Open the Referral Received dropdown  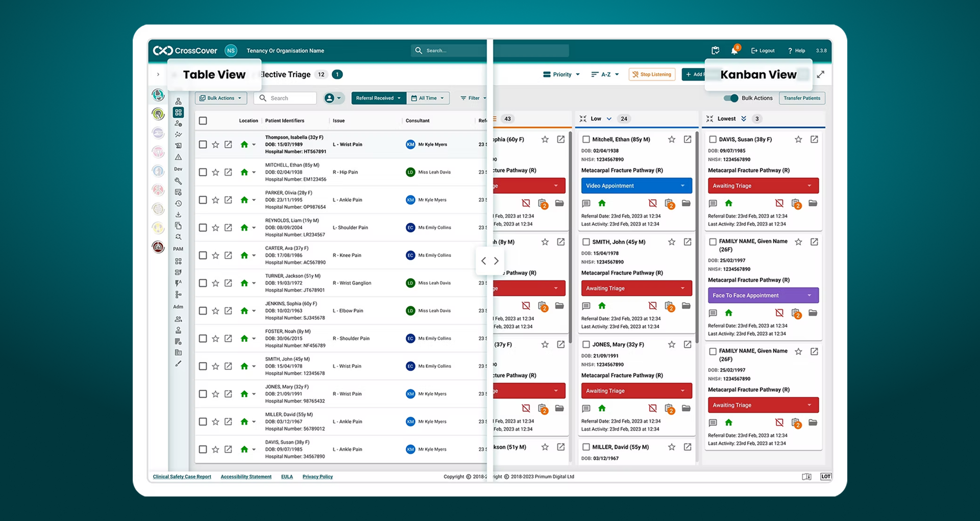pyautogui.click(x=378, y=98)
